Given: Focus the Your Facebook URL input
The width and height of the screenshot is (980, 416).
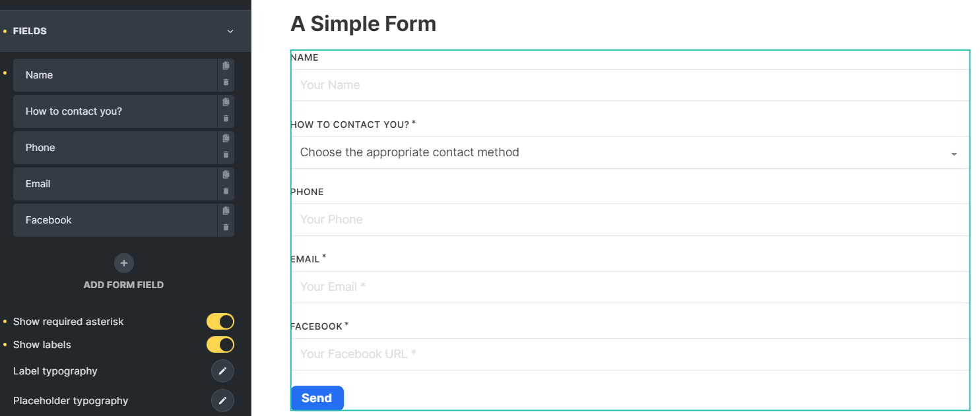Looking at the screenshot, I should [x=630, y=354].
